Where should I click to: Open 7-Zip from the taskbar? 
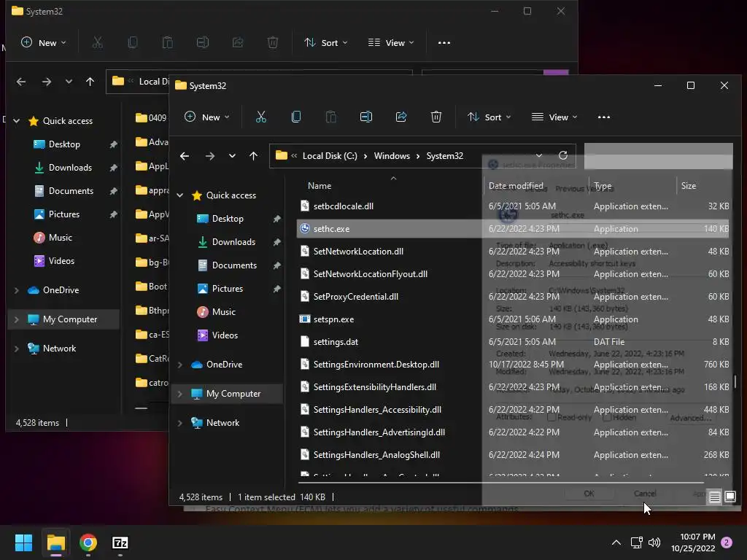pos(120,542)
